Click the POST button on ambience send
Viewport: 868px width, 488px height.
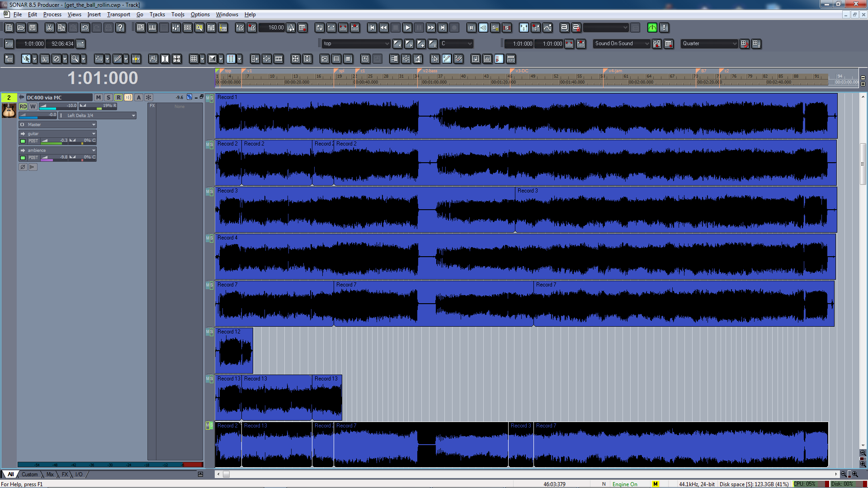point(33,158)
